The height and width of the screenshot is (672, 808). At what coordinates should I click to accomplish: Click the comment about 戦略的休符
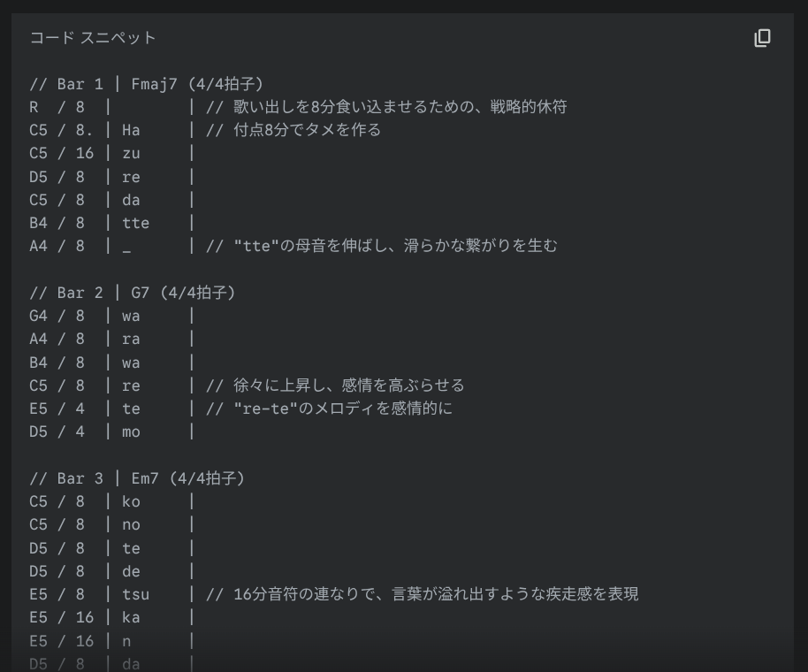[x=386, y=108]
